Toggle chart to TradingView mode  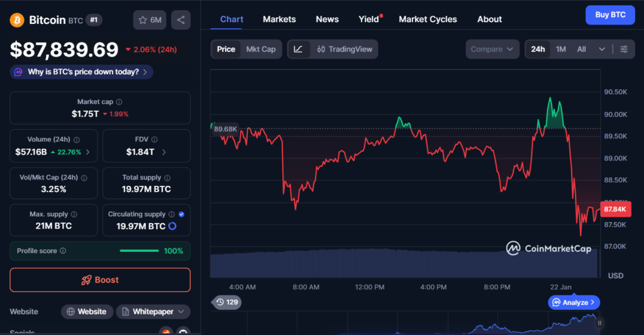pos(345,49)
